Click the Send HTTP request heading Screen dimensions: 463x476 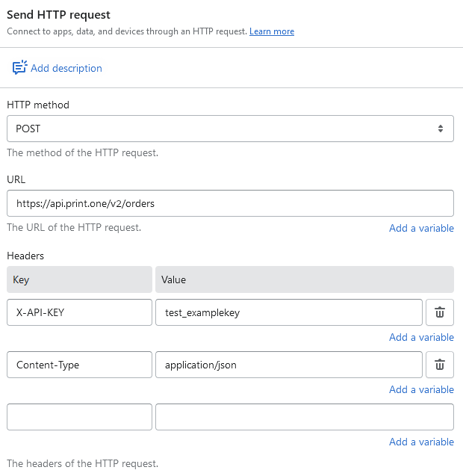coord(58,15)
